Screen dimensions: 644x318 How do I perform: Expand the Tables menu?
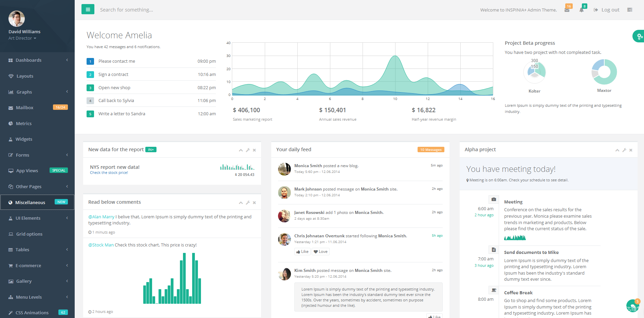point(37,250)
